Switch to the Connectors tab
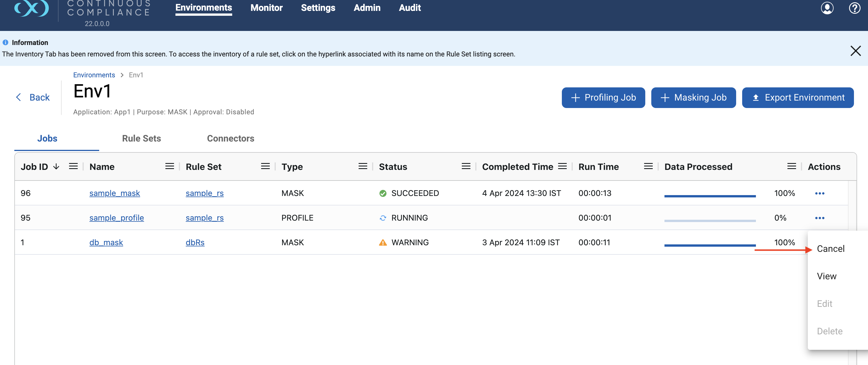The image size is (868, 365). tap(230, 138)
